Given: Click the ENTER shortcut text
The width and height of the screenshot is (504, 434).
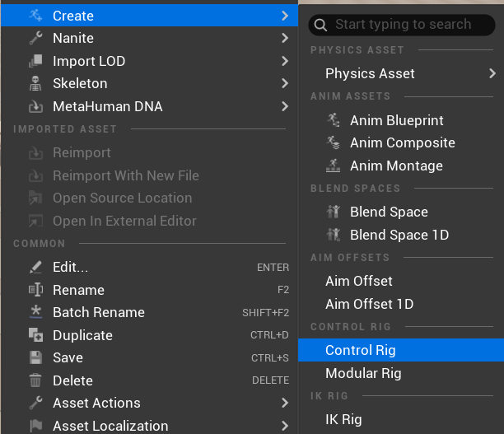Looking at the screenshot, I should click(x=273, y=267).
